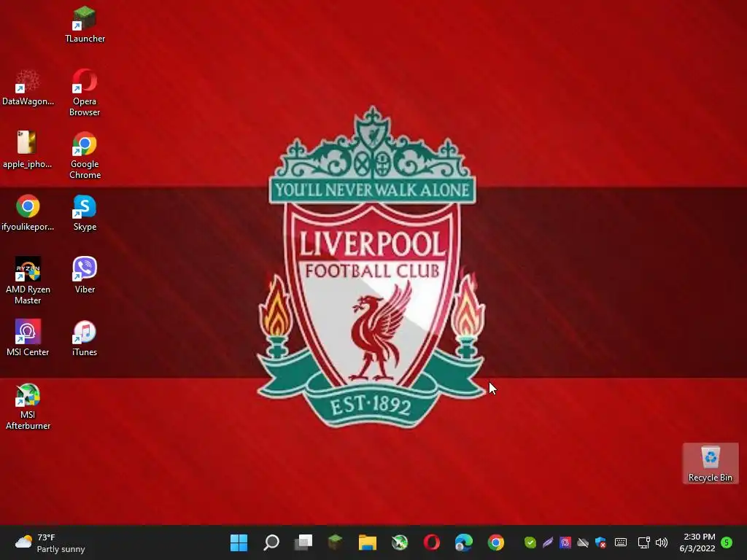The image size is (747, 560).
Task: Click the purple feather tray icon
Action: tap(548, 542)
